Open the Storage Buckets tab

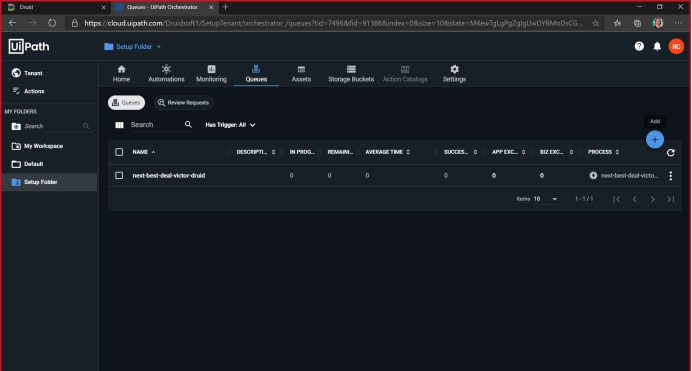(351, 74)
